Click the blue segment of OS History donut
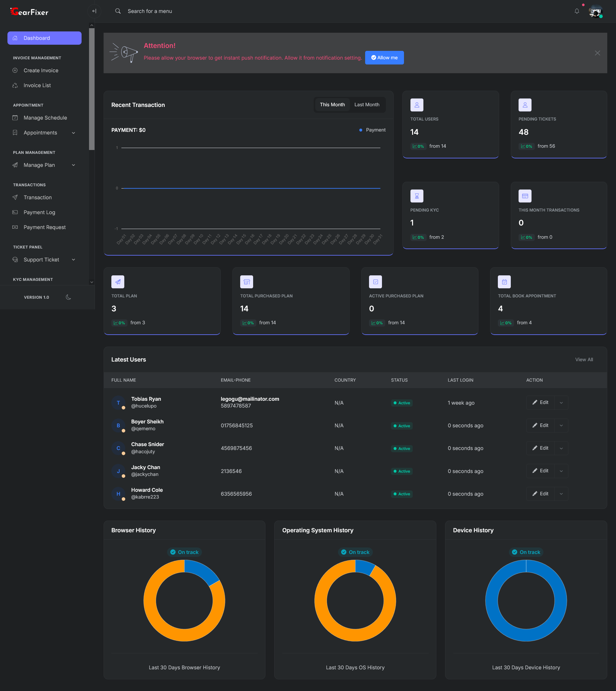The width and height of the screenshot is (616, 691). 364,567
